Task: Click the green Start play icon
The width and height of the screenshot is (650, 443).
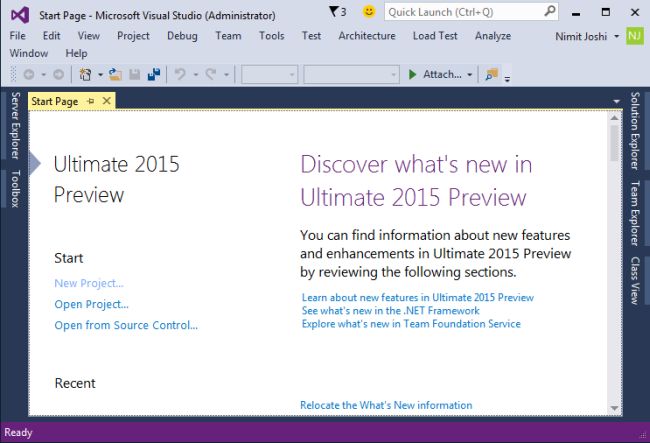Action: point(412,75)
